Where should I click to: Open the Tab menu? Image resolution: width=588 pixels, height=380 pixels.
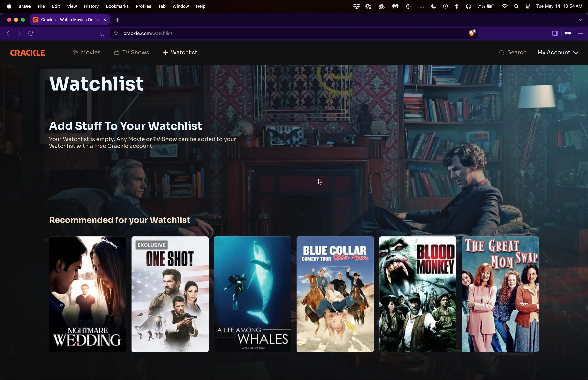click(162, 6)
